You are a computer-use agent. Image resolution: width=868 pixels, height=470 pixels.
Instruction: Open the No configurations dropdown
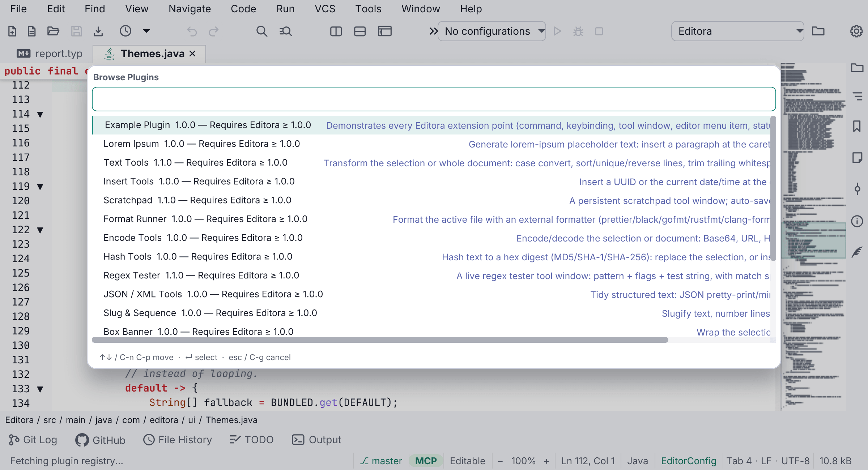click(492, 31)
